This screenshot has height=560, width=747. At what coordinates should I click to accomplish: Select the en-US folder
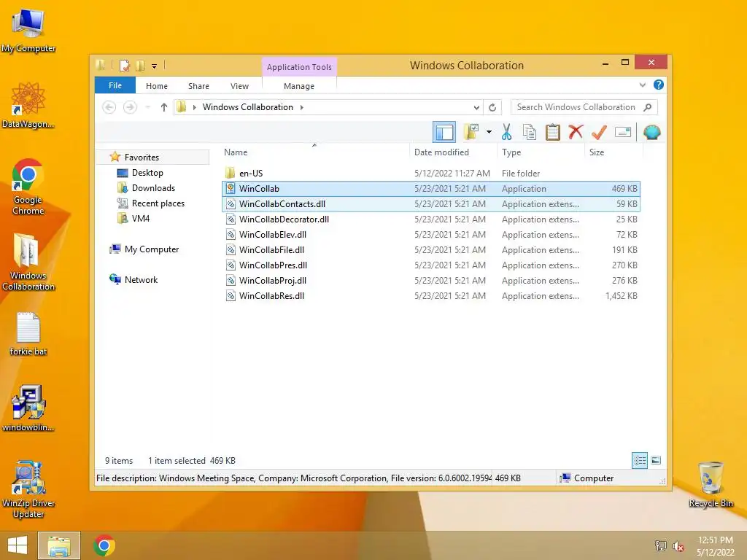click(430, 174)
